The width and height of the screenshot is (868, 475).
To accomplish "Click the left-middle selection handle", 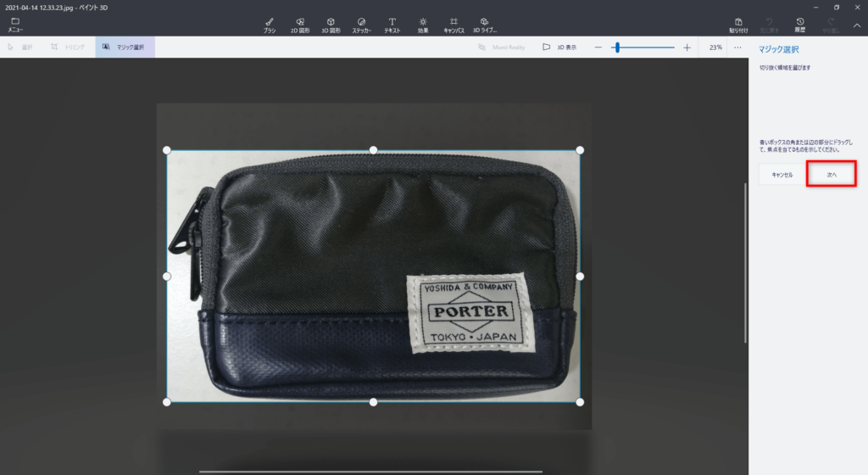I will [x=167, y=277].
